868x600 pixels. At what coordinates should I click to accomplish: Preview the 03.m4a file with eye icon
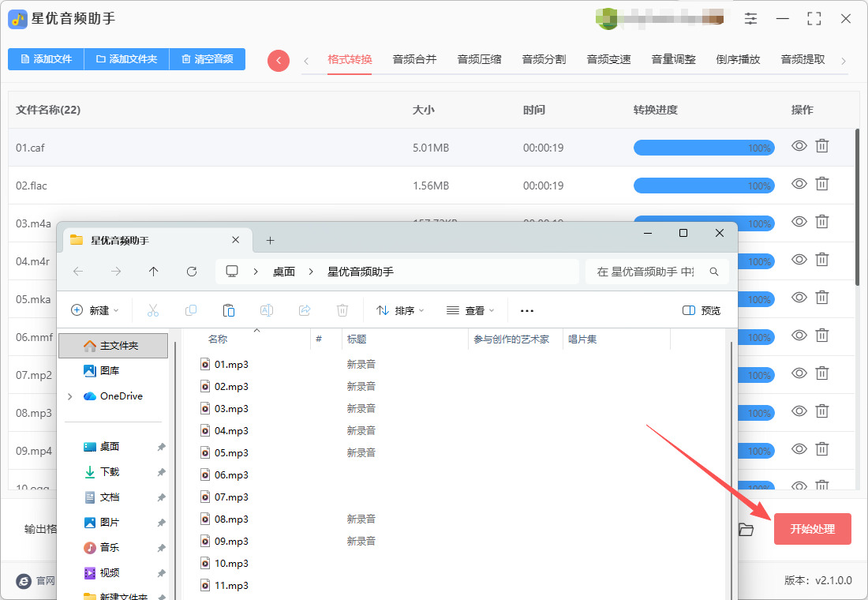(799, 222)
